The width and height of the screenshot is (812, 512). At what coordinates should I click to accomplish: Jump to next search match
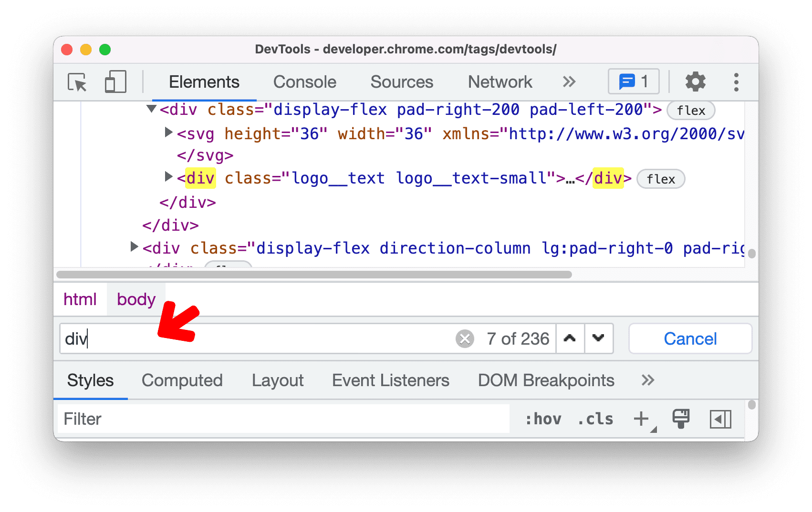(x=599, y=338)
